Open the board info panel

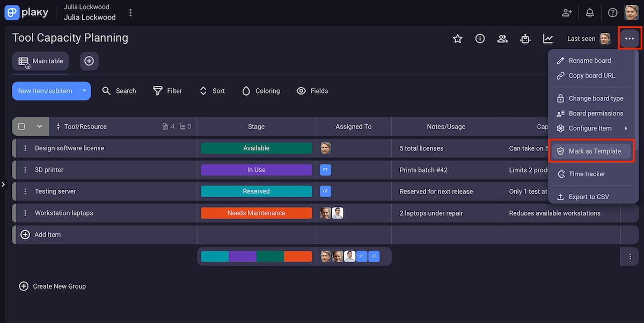(x=480, y=38)
